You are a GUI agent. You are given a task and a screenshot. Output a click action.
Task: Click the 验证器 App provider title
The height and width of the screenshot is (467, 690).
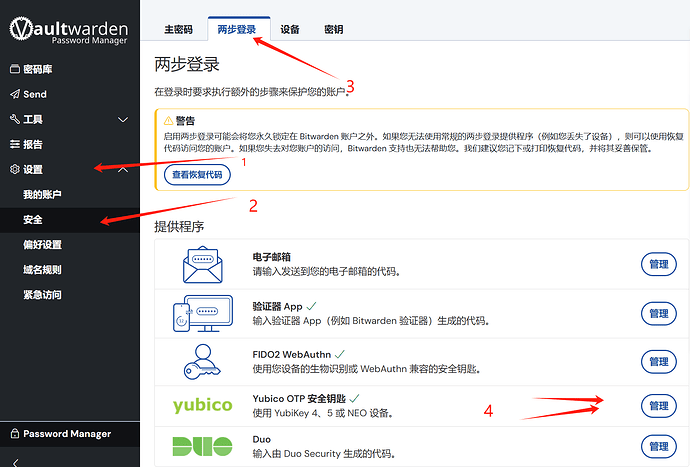(x=277, y=306)
